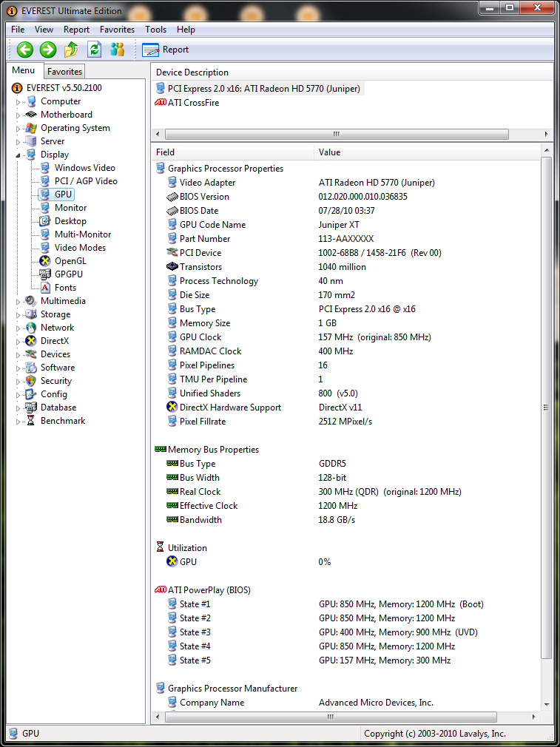The height and width of the screenshot is (747, 560).
Task: Click the details pane scroll down arrow
Action: click(546, 704)
